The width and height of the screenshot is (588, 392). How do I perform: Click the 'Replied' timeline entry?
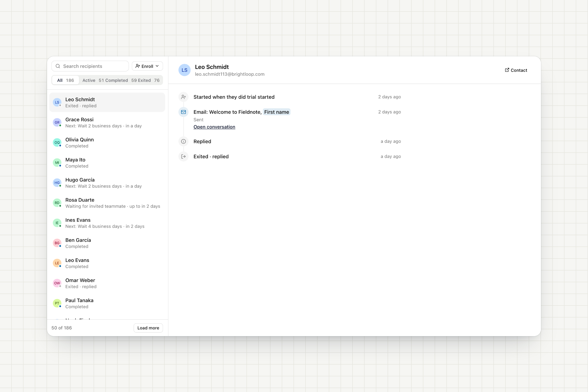pos(202,142)
